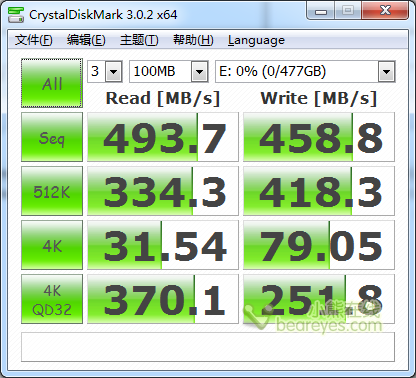Open the 编辑(E) menu
This screenshot has width=416, height=378.
point(86,40)
